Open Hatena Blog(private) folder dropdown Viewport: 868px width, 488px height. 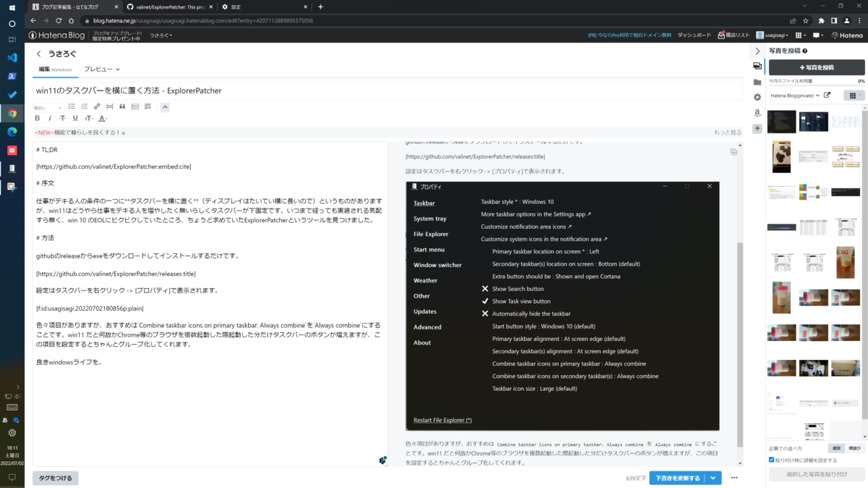pyautogui.click(x=795, y=96)
